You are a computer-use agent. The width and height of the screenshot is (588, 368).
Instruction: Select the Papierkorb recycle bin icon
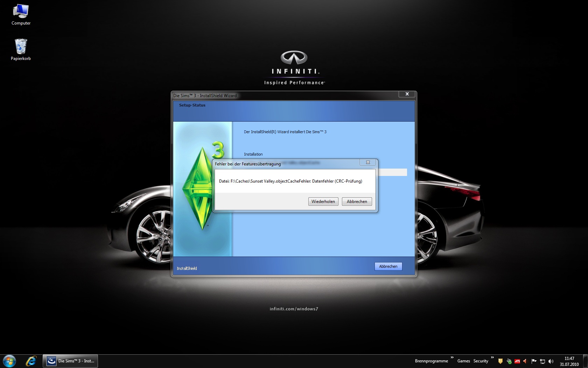coord(21,50)
